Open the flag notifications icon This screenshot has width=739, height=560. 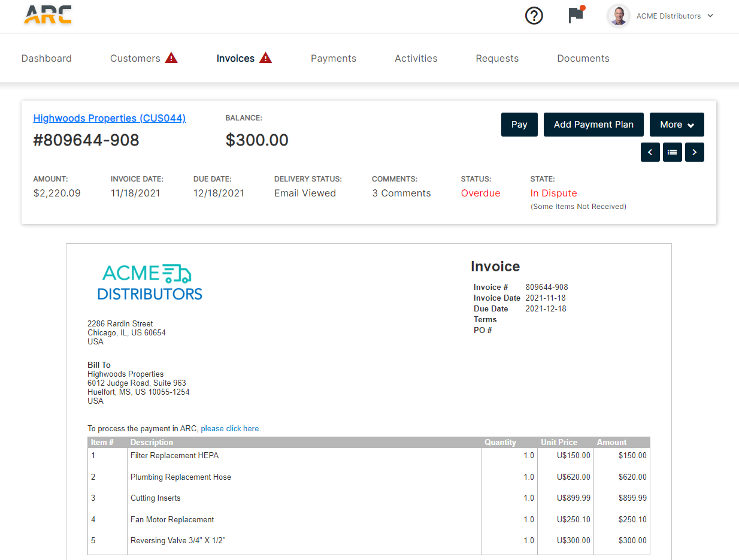pyautogui.click(x=576, y=15)
